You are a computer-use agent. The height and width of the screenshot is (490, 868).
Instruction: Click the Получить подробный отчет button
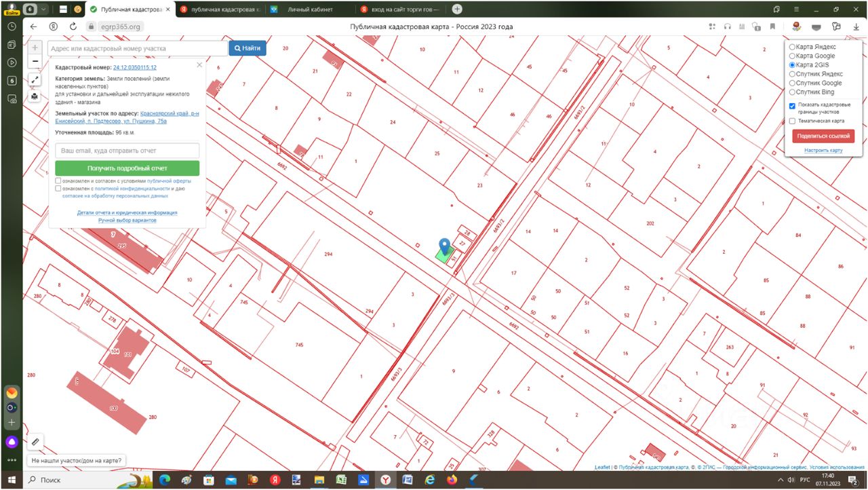click(127, 168)
